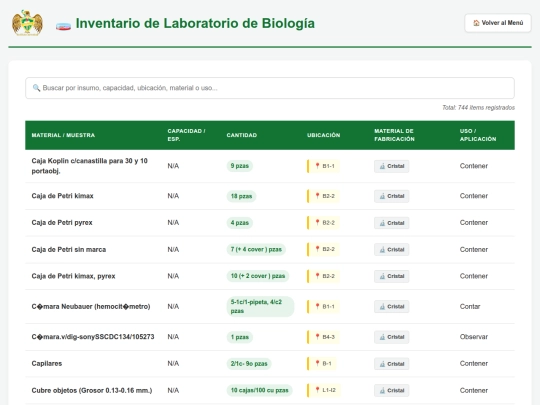Click Inventario de Laboratorio de Biología title
Image resolution: width=540 pixels, height=405 pixels.
point(195,23)
